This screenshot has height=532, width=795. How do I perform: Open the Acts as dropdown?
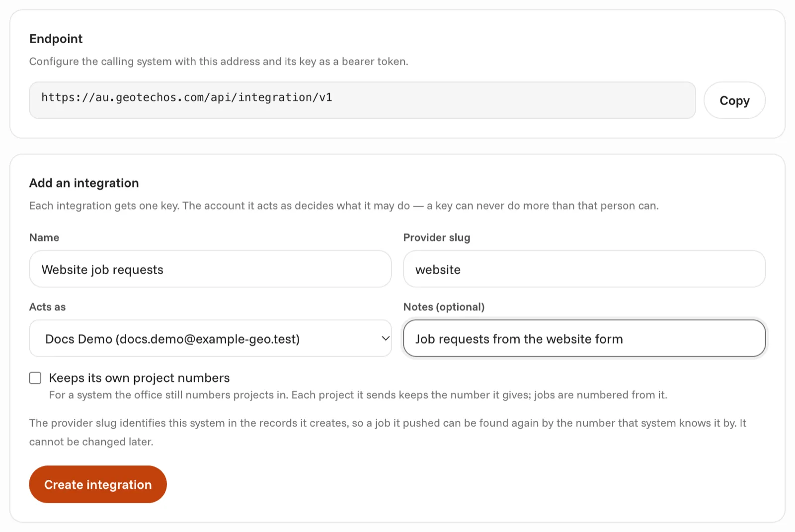(x=210, y=338)
